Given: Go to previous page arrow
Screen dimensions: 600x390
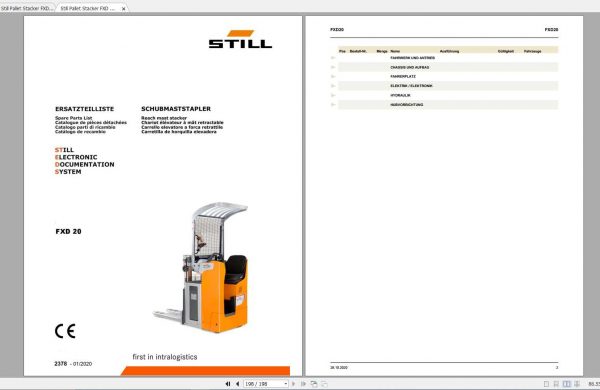Looking at the screenshot, I should 238,383.
